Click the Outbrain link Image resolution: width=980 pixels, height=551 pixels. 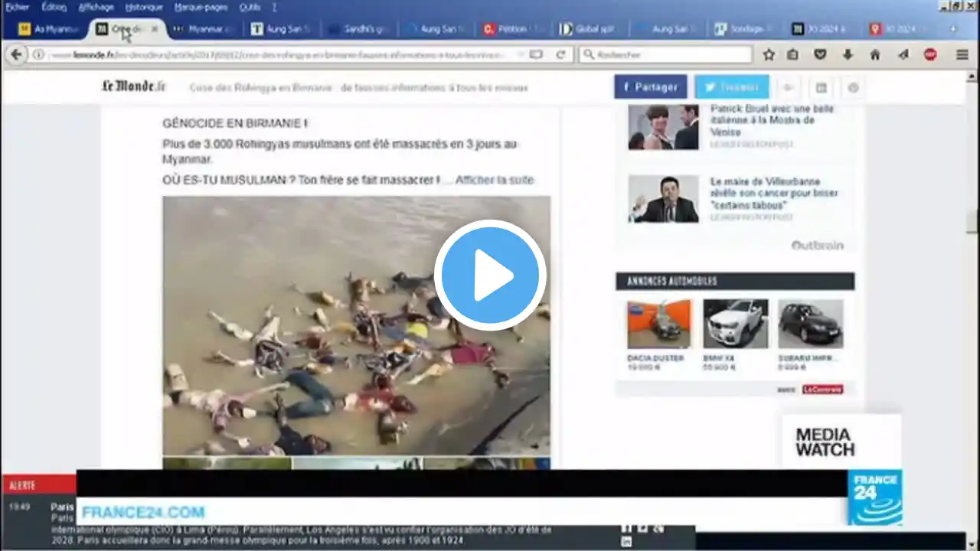pos(817,245)
